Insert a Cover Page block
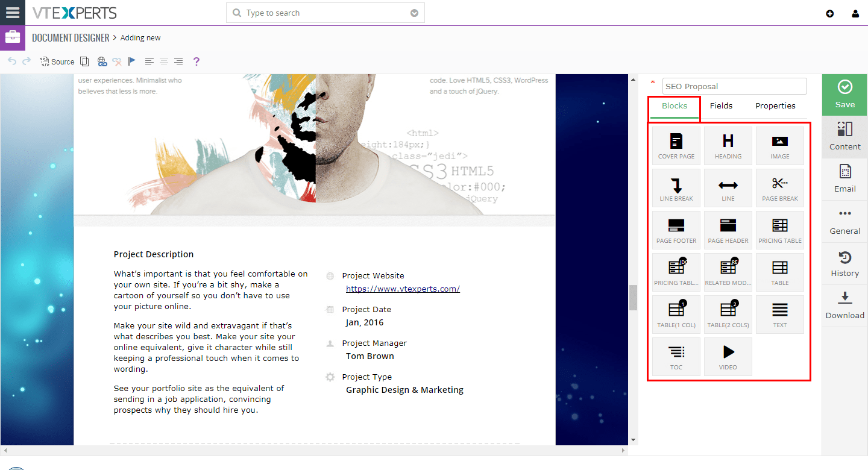The height and width of the screenshot is (470, 868). pos(676,145)
